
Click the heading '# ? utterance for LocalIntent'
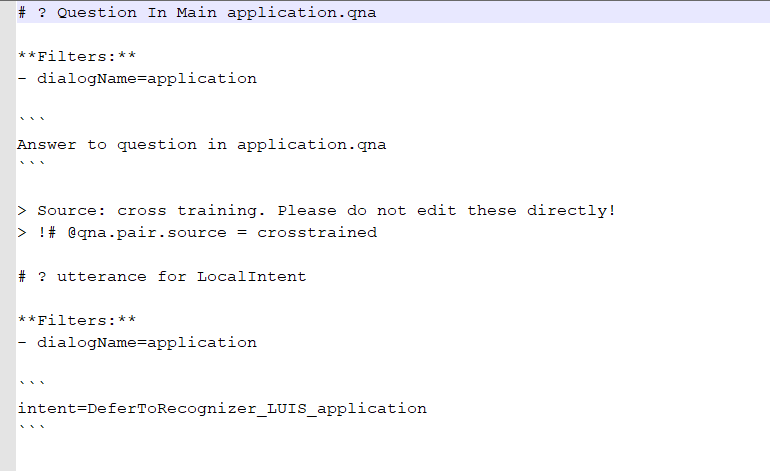coord(162,277)
